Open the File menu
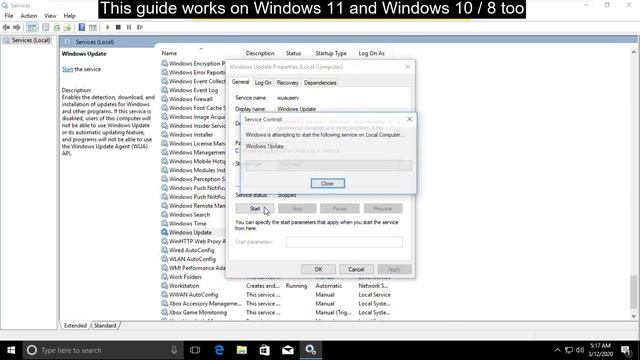640x360 pixels. point(9,16)
